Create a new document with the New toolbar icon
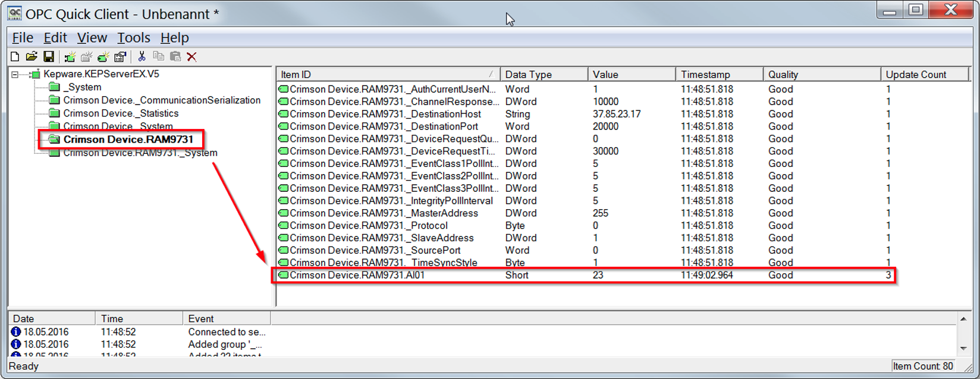This screenshot has width=980, height=379. click(15, 56)
